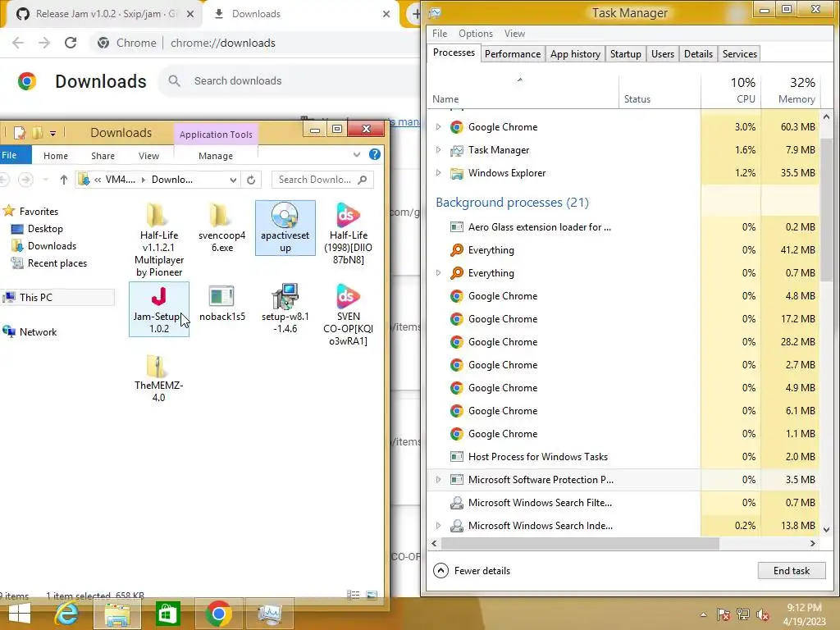Go up one folder level in Explorer
The height and width of the screenshot is (630, 840).
click(x=64, y=180)
